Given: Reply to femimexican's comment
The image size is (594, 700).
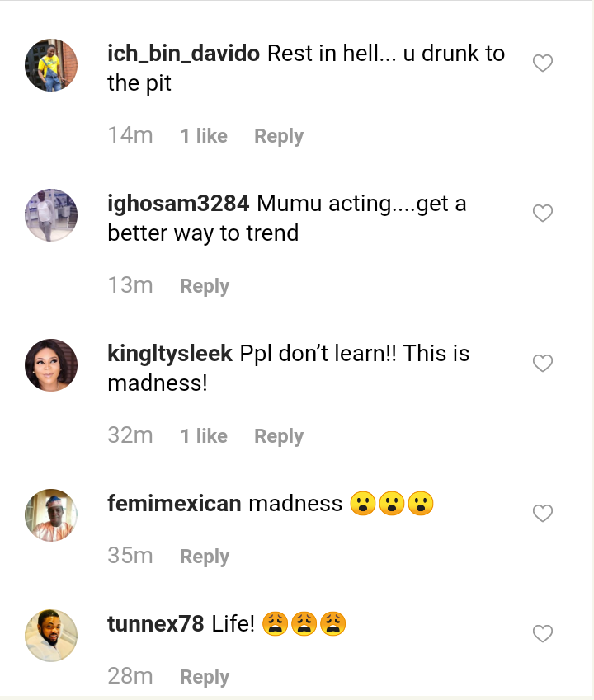Looking at the screenshot, I should 205,557.
